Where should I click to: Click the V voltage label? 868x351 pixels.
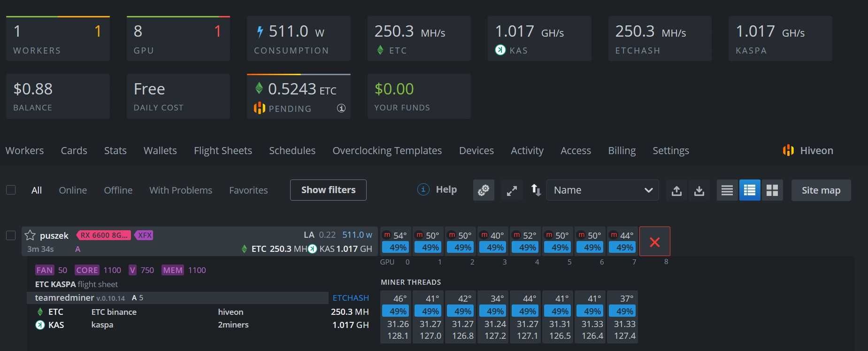click(133, 270)
